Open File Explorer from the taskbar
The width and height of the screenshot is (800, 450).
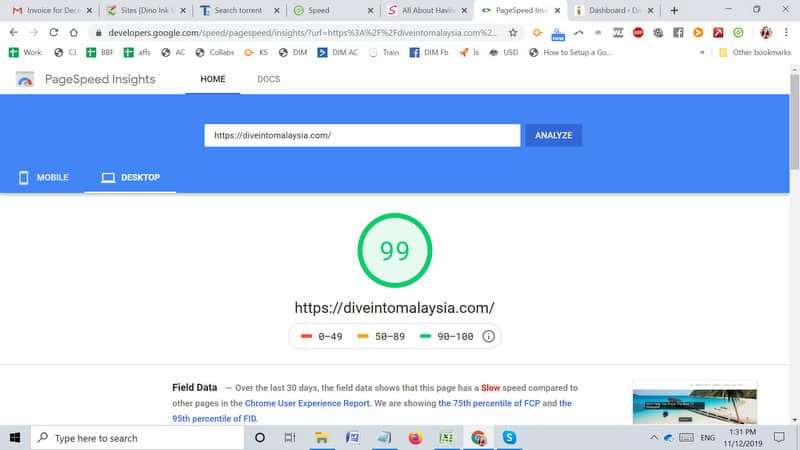tap(322, 438)
